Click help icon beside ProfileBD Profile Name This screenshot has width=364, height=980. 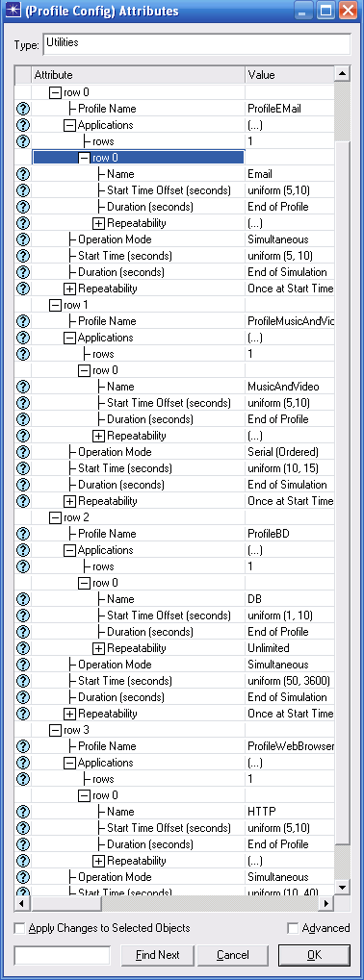coord(22,534)
